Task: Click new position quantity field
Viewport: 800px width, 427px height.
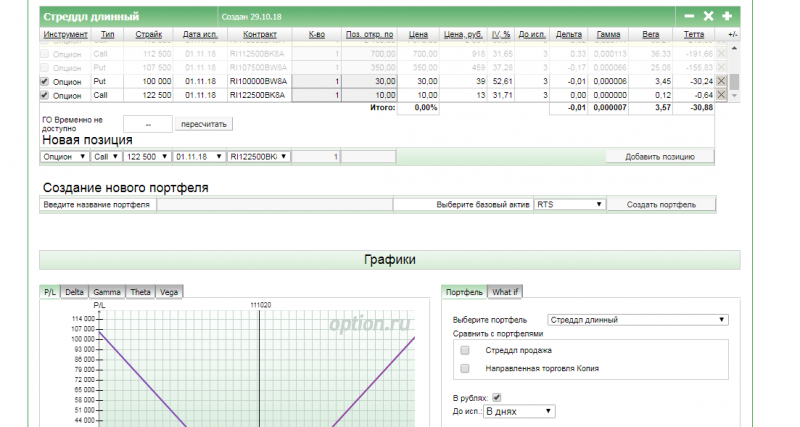Action: pos(316,157)
